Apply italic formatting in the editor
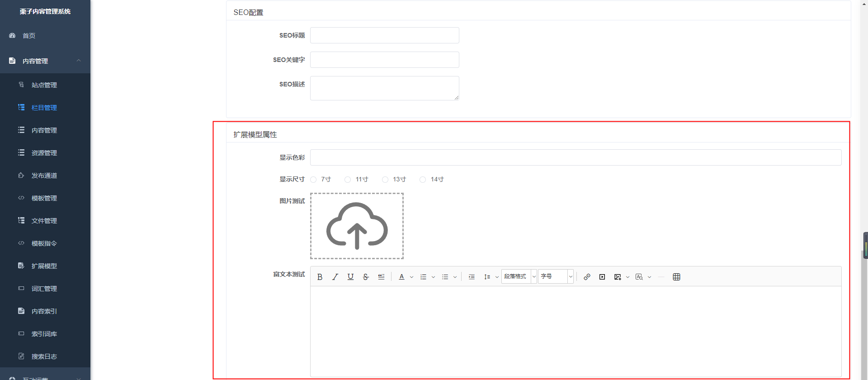 335,277
